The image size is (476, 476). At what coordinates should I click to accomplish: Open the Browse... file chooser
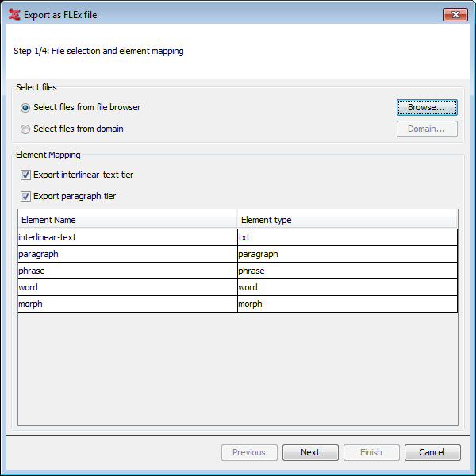tap(427, 107)
